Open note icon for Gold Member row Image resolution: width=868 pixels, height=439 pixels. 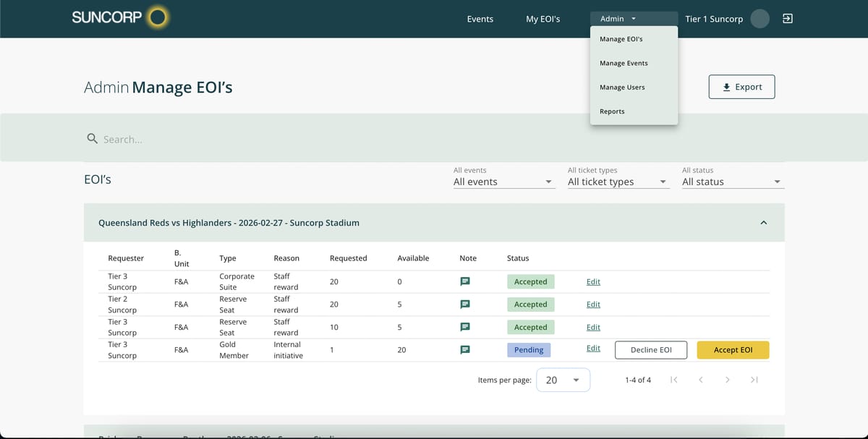click(x=466, y=350)
